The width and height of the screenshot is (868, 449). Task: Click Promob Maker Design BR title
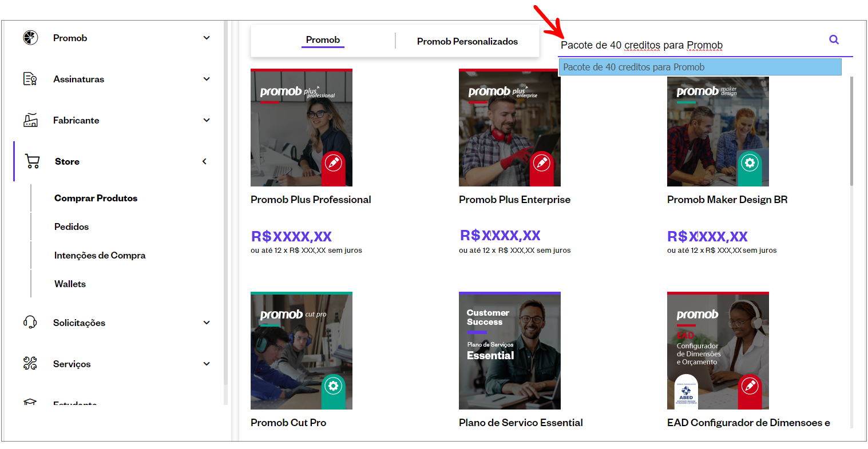(x=727, y=200)
